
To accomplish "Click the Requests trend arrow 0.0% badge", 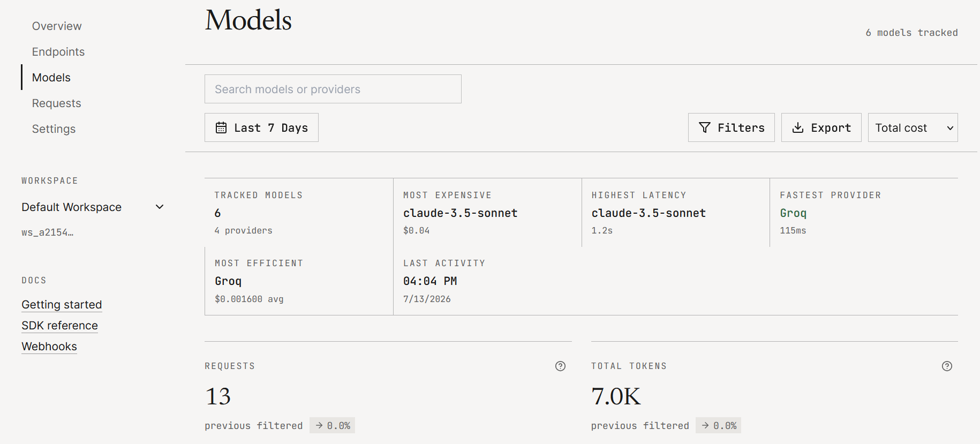I will coord(332,425).
